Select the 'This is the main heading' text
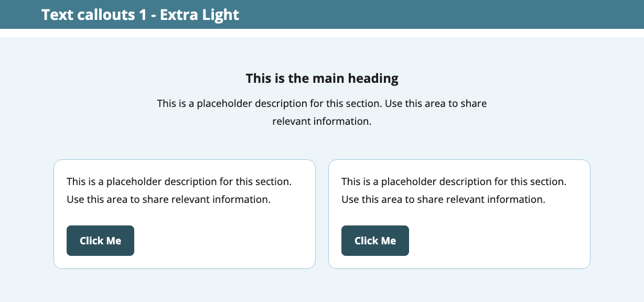 click(x=322, y=79)
